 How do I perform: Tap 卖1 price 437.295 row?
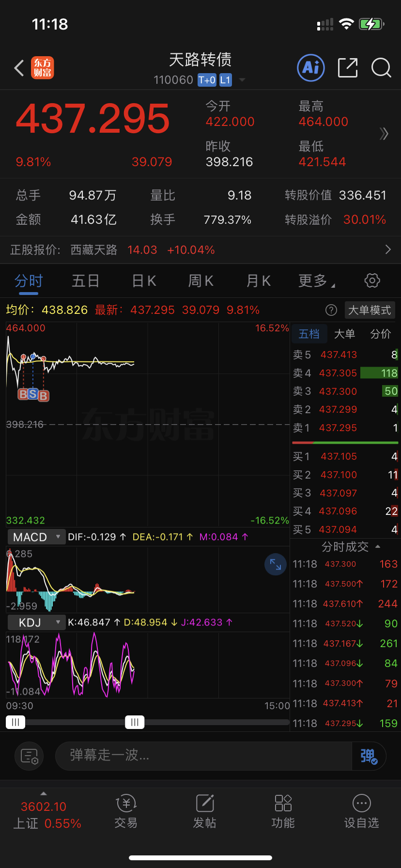345,428
